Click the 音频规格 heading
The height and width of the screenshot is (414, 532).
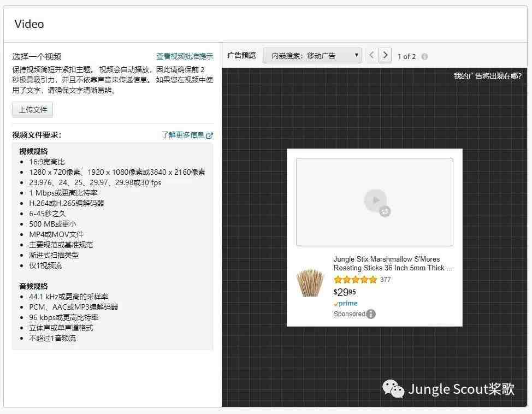tap(33, 286)
